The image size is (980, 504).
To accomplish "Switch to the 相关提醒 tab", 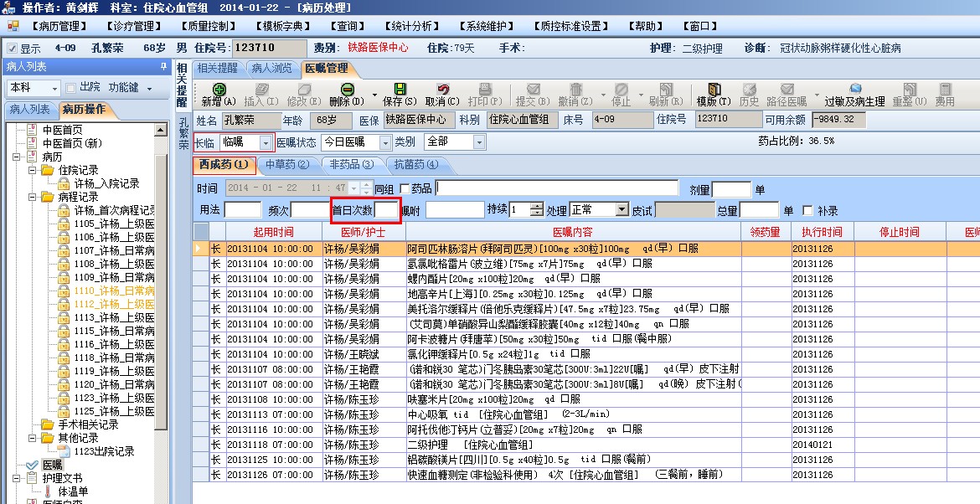I will point(217,68).
